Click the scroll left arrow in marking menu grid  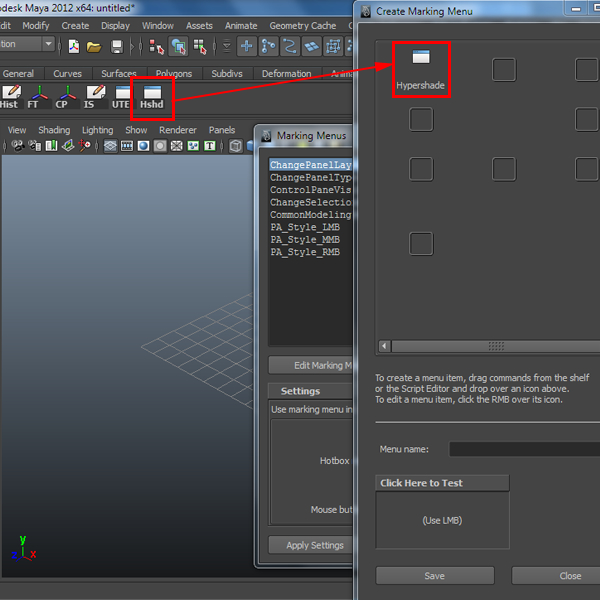click(384, 346)
